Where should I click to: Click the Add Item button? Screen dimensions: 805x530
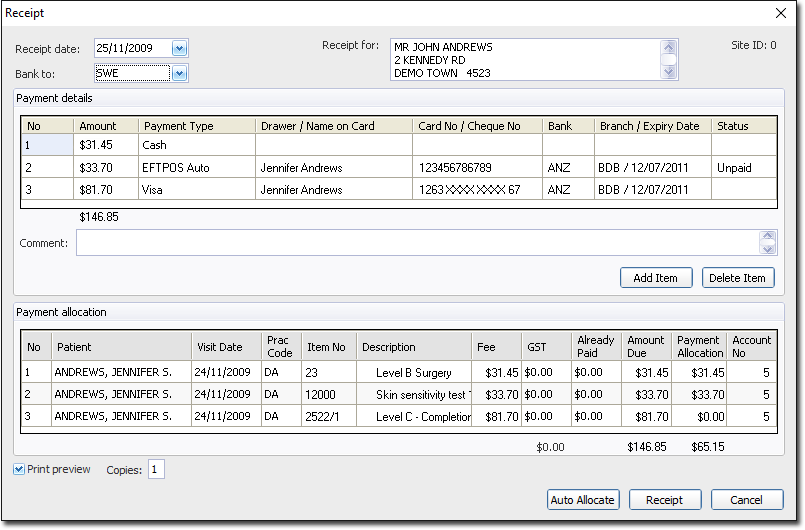655,278
